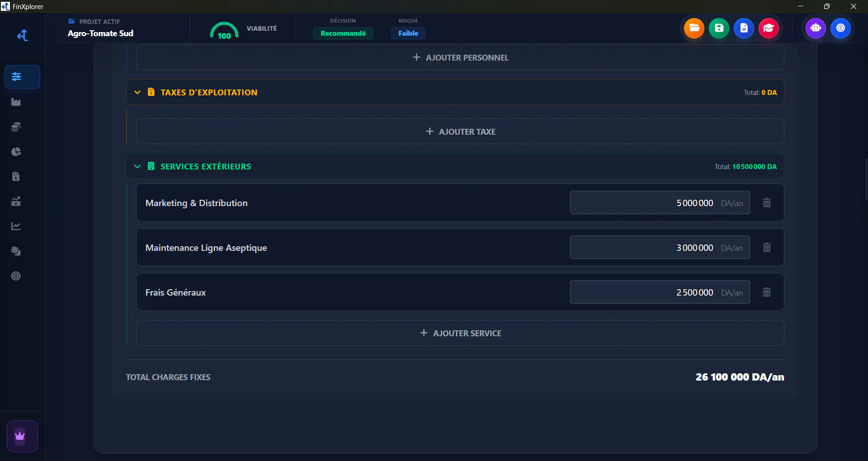Edit the Maintenance Ligne Aseptique amount field
The height and width of the screenshot is (461, 868).
(660, 248)
